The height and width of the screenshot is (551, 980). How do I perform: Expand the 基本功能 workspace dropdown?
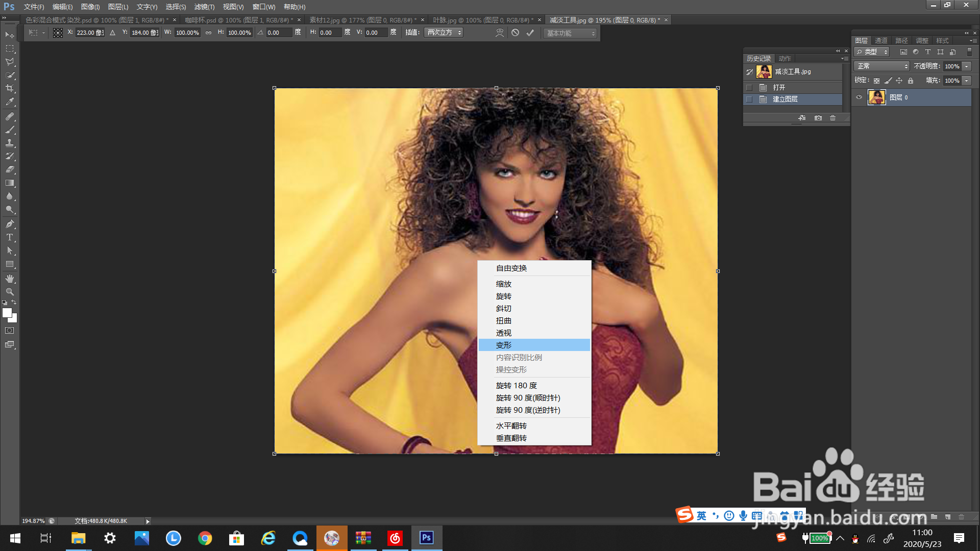point(570,33)
